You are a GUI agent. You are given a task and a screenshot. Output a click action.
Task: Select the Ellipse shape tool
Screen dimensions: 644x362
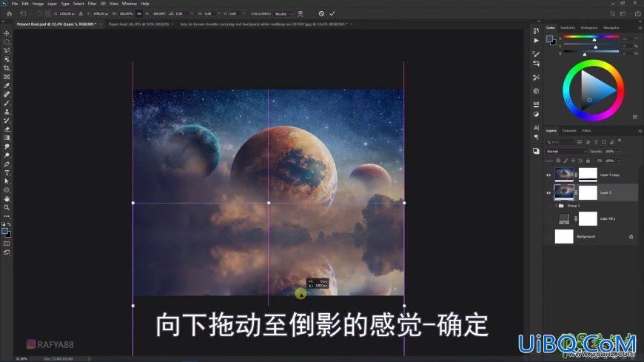pyautogui.click(x=7, y=190)
